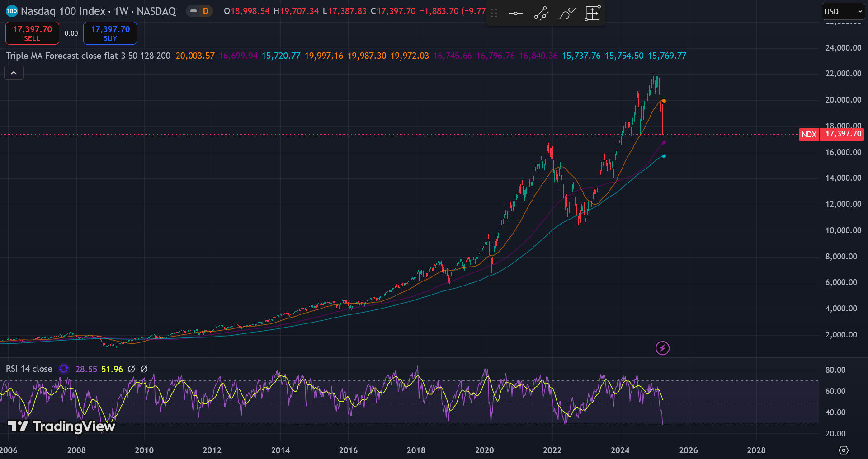This screenshot has height=459, width=868.
Task: Grab the drawing toolbar dotted handle
Action: (494, 14)
